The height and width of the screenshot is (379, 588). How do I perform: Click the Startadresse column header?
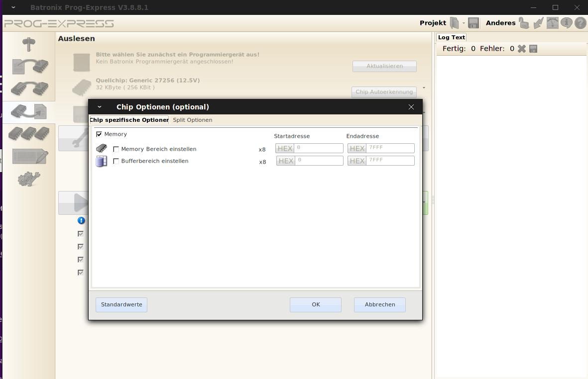[292, 136]
